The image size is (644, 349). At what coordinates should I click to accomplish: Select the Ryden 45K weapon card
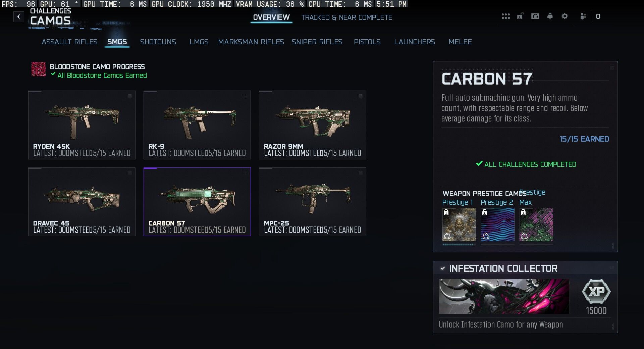click(x=82, y=125)
